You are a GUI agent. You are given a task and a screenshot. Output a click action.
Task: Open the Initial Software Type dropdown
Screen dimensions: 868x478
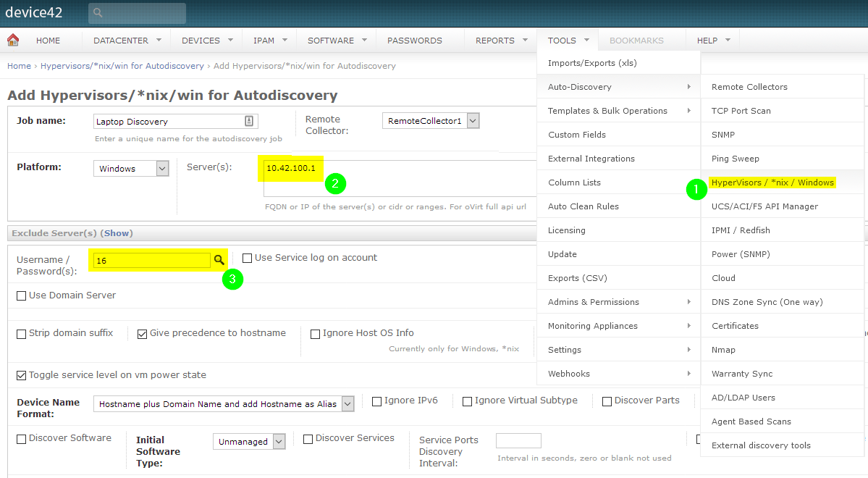coord(277,440)
